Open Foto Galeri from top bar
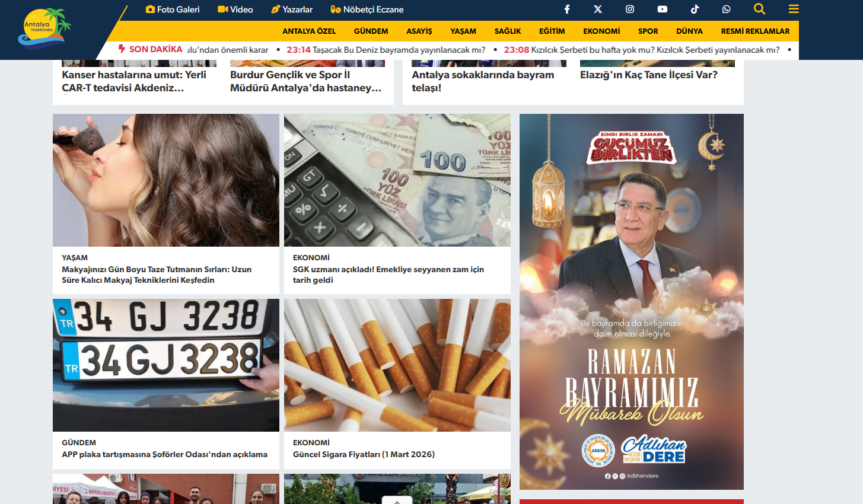 click(x=173, y=9)
